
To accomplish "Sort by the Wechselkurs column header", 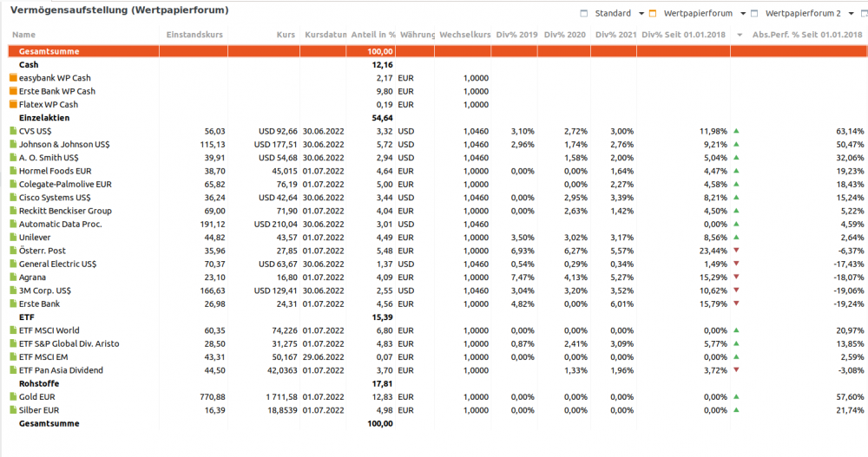I will coord(465,35).
